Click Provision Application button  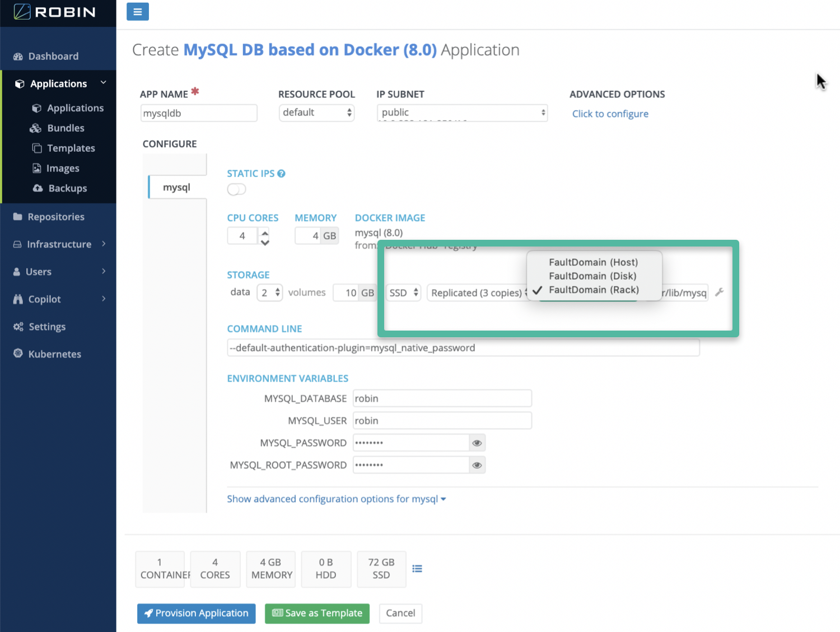pos(197,614)
